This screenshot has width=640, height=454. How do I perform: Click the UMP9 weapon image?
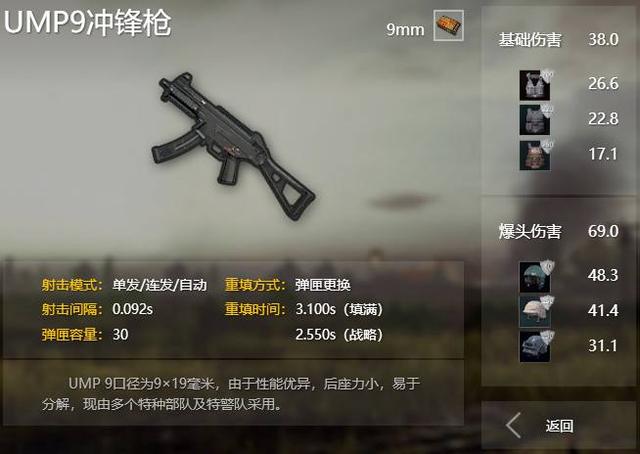233,146
